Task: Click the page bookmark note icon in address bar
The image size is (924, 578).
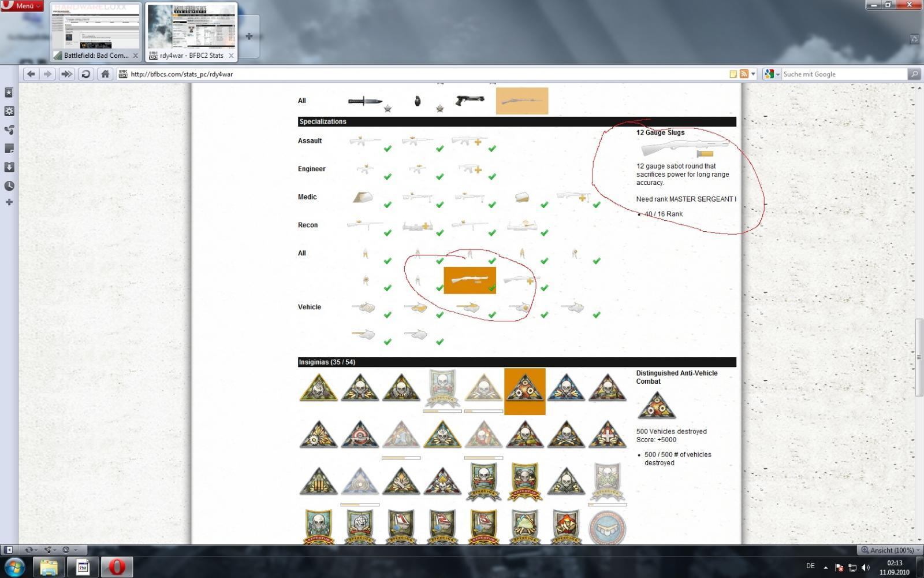Action: point(733,74)
